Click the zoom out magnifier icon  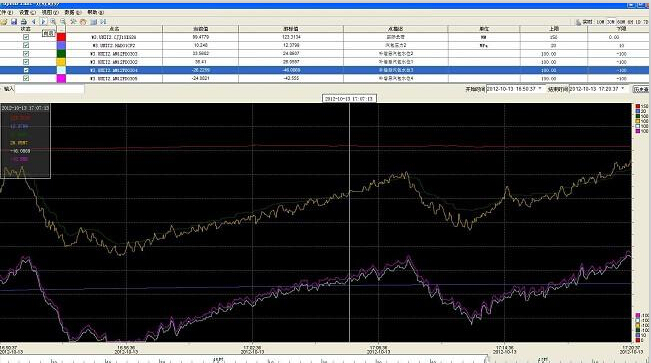(x=63, y=22)
